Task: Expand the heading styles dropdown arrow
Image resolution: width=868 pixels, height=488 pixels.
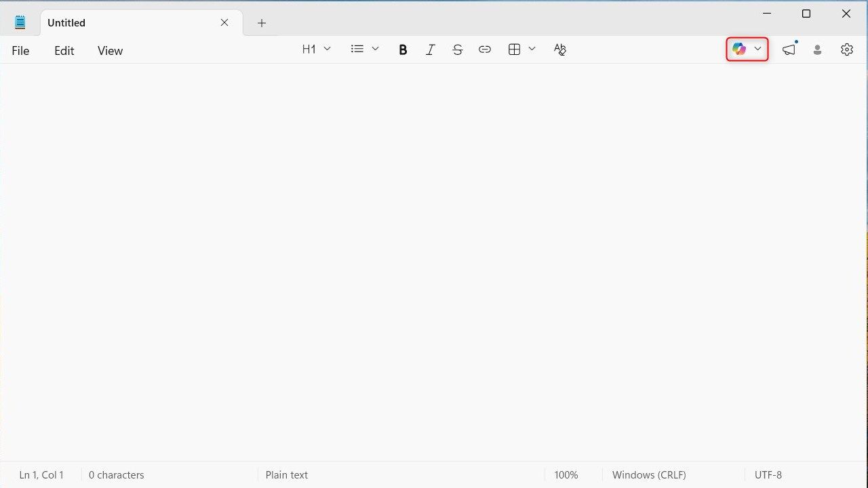Action: [x=328, y=49]
